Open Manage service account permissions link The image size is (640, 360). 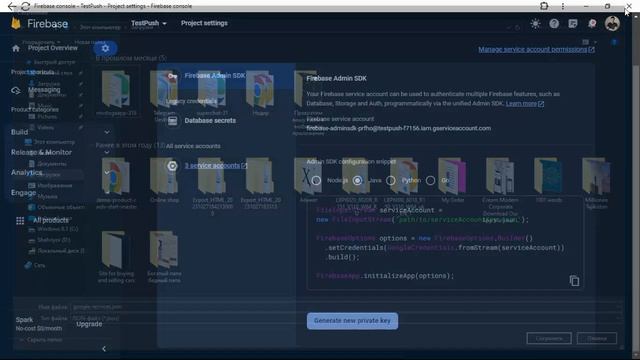click(x=536, y=49)
